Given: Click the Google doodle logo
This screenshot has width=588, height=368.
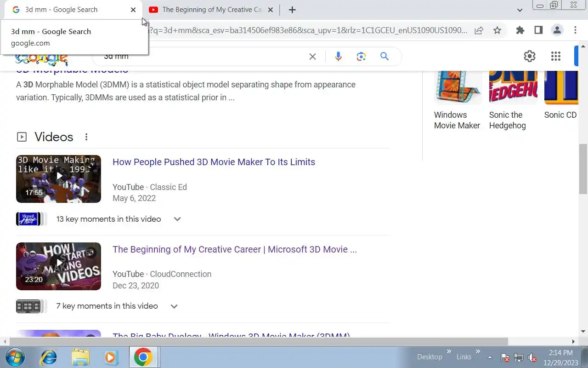Looking at the screenshot, I should tap(42, 59).
